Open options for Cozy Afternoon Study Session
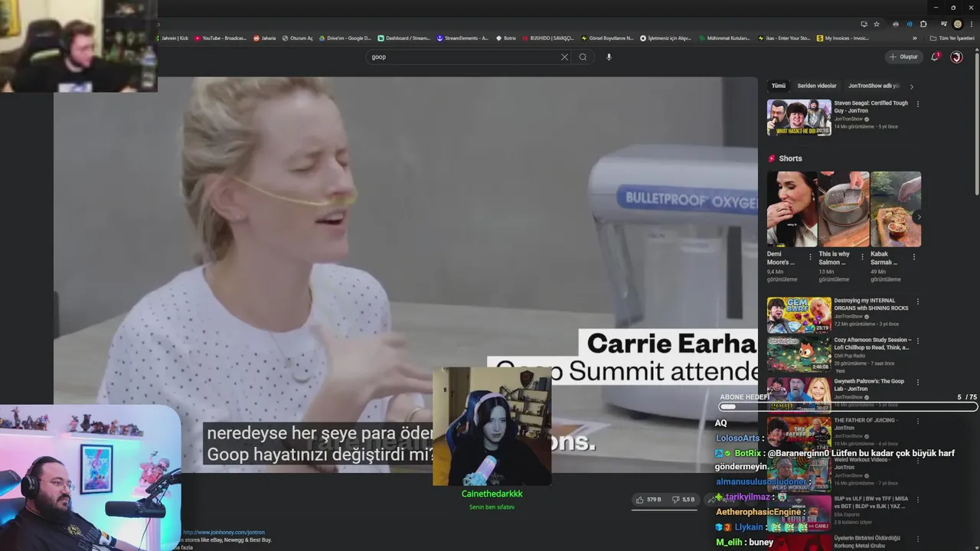The height and width of the screenshot is (551, 980). click(x=917, y=341)
